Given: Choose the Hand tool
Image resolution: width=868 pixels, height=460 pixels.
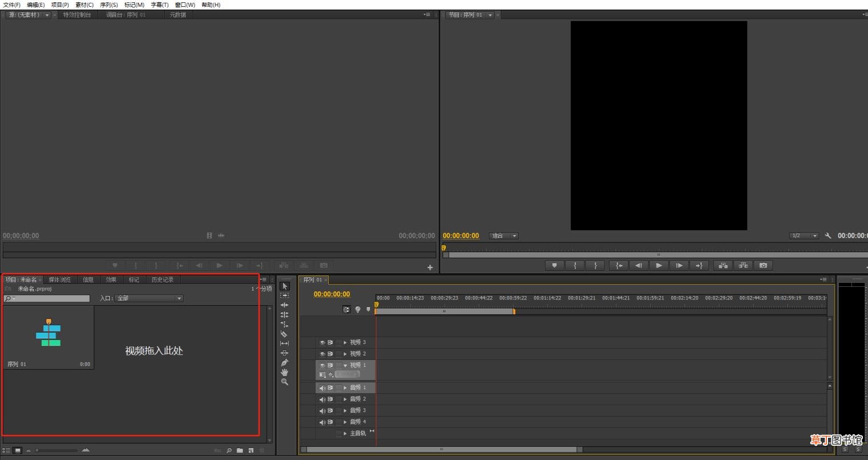Looking at the screenshot, I should tap(284, 372).
